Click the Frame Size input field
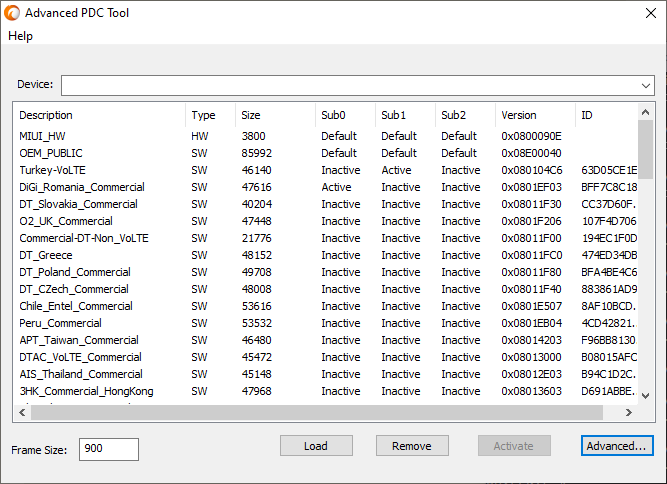The height and width of the screenshot is (484, 667). click(109, 449)
